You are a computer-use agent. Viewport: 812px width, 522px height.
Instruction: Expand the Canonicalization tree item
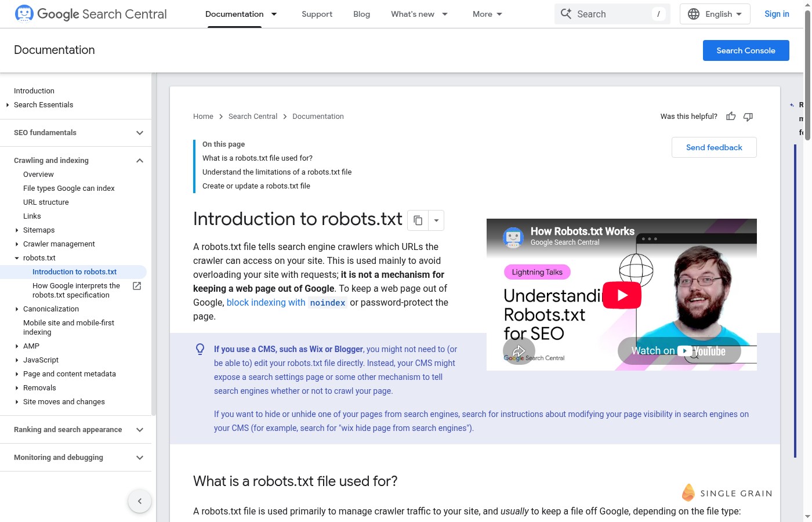click(x=17, y=309)
